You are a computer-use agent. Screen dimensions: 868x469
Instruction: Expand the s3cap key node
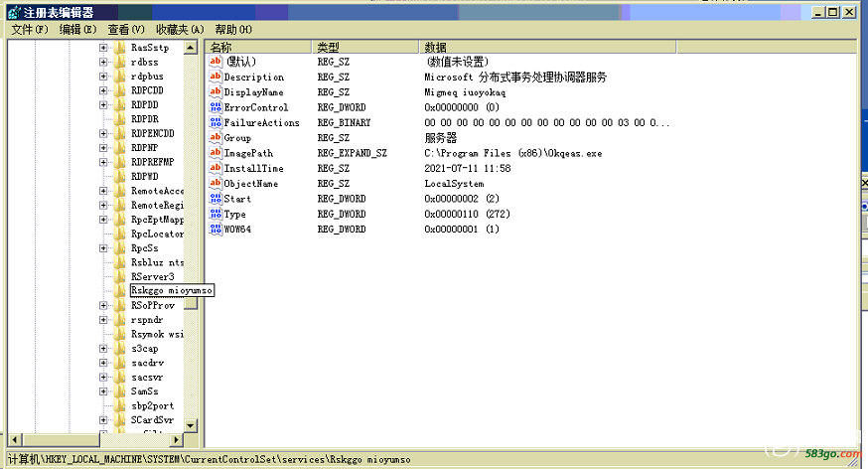(x=103, y=349)
